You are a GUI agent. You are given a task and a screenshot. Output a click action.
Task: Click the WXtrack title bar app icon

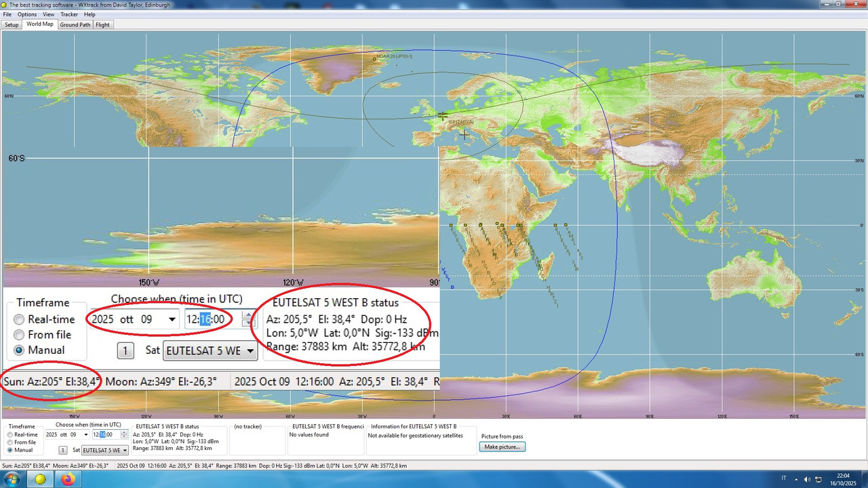pos(5,5)
